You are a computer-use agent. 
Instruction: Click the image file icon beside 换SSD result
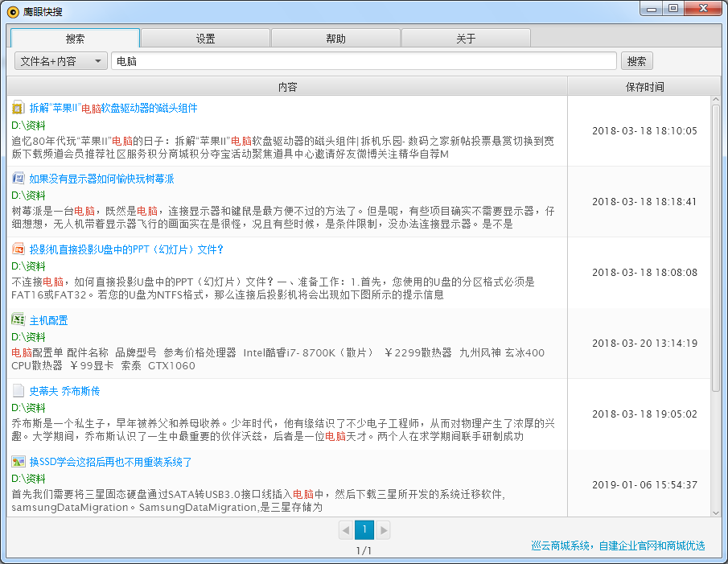(x=19, y=462)
